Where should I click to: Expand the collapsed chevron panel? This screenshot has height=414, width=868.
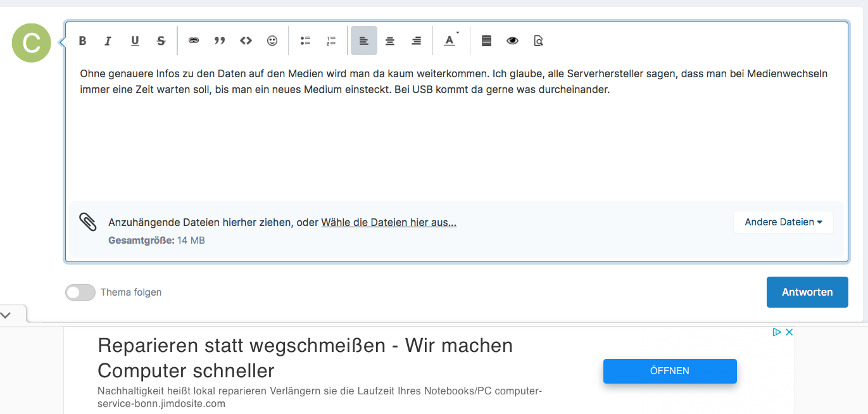tap(6, 314)
